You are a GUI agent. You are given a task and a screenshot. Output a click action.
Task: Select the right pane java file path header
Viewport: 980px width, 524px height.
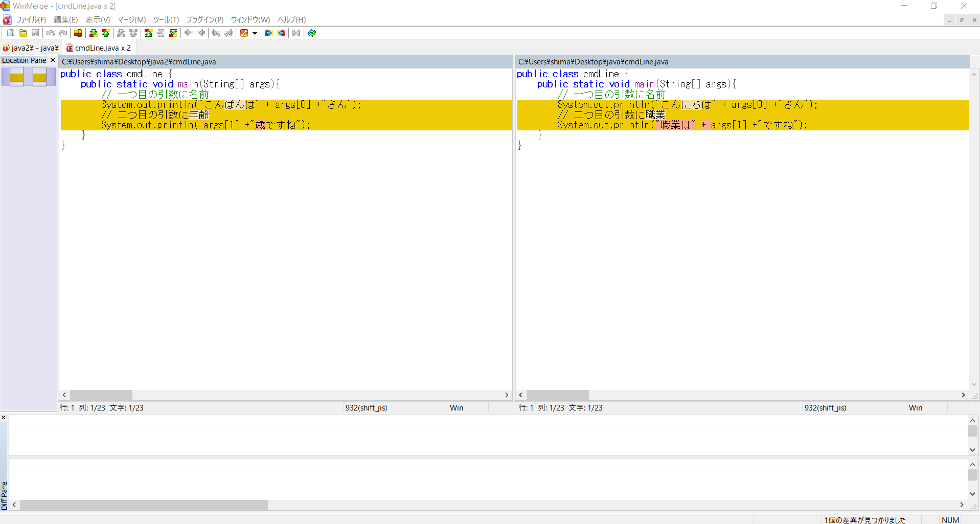coord(743,62)
